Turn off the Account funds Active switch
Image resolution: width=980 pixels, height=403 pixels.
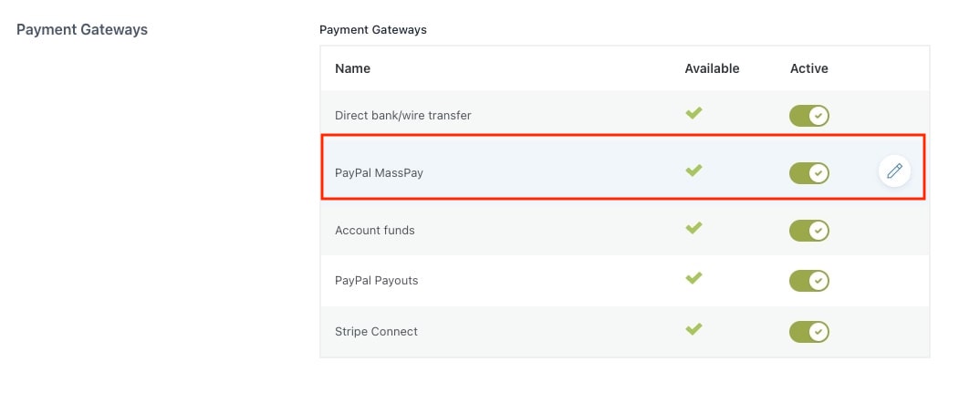click(808, 231)
